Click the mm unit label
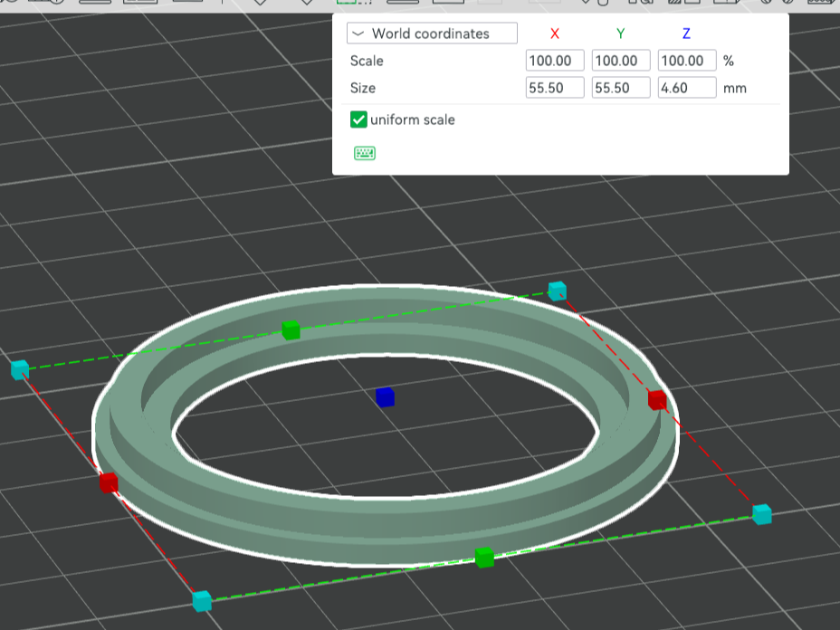This screenshot has width=840, height=630. pos(734,89)
